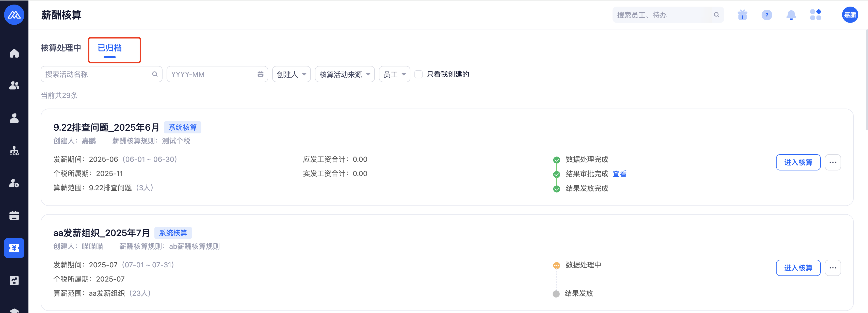868x313 pixels.
Task: Open the organization chart sidebar icon
Action: 14,151
